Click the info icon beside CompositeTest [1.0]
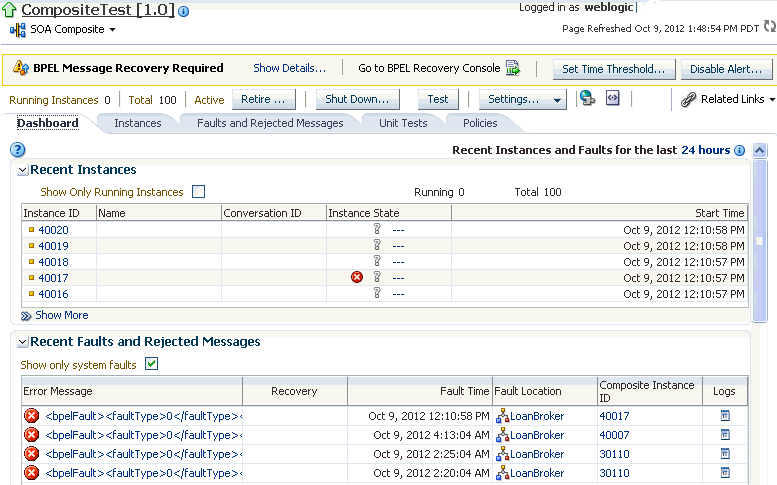 pos(183,11)
